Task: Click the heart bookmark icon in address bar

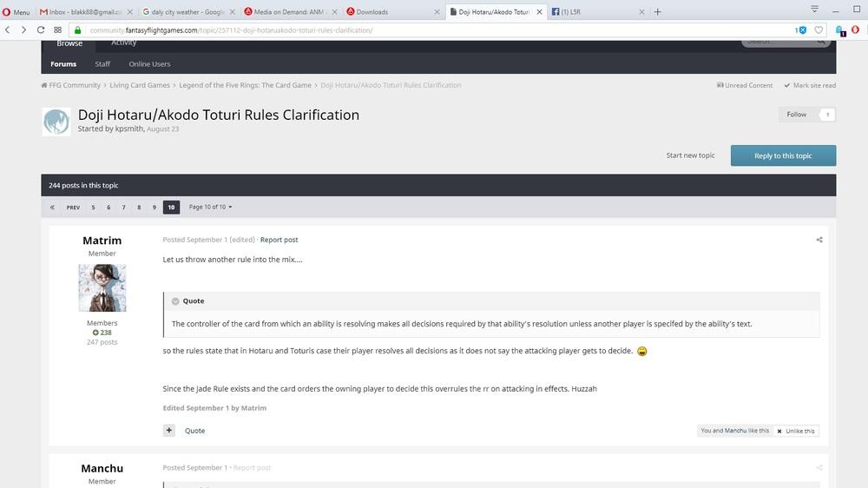Action: click(818, 30)
